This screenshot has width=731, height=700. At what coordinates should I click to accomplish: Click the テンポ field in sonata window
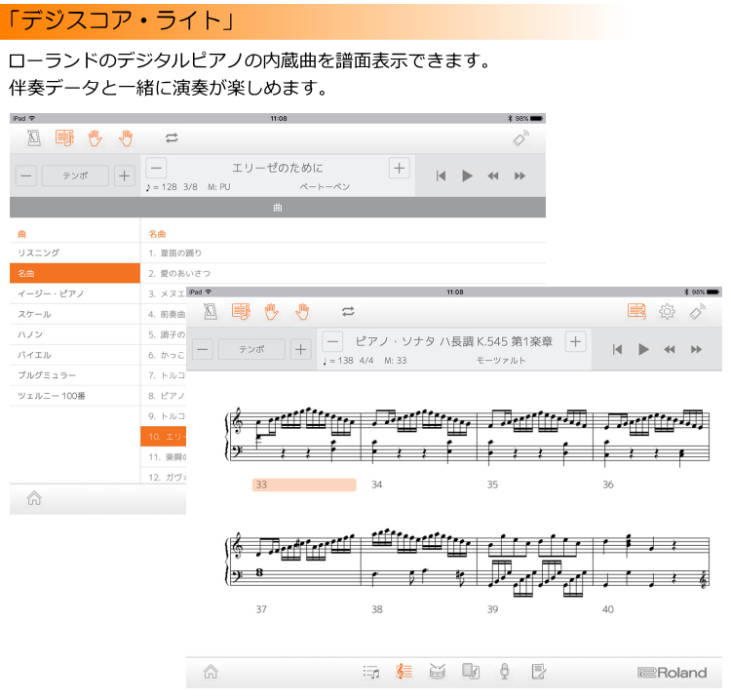tap(251, 349)
